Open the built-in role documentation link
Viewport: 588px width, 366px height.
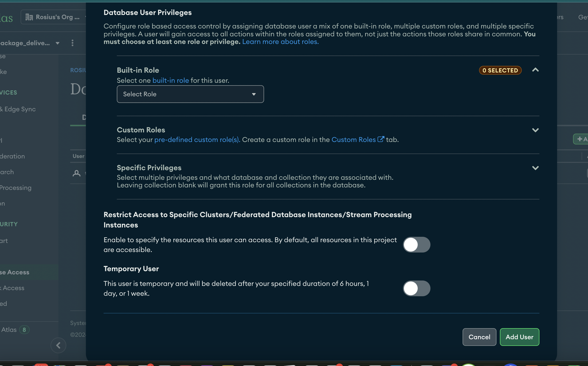171,81
